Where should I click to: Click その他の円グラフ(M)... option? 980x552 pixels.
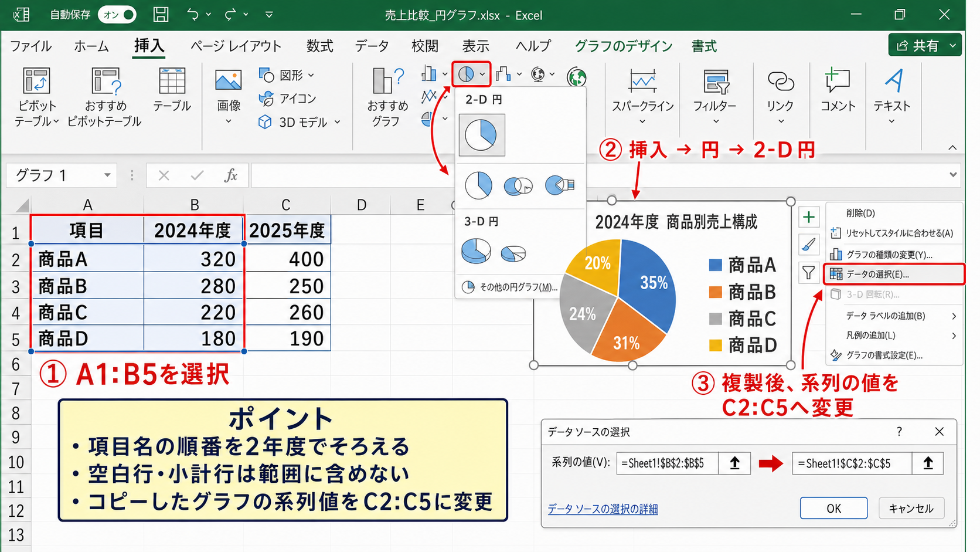tap(509, 287)
